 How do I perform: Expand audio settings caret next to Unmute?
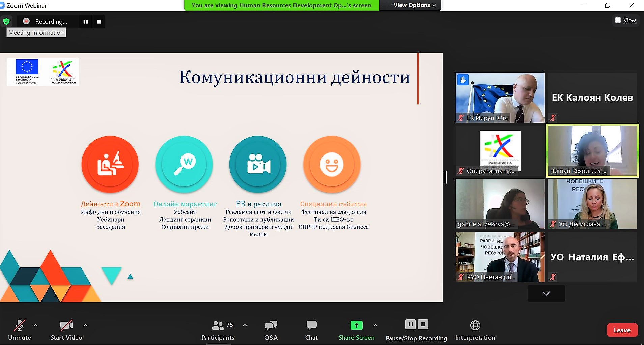click(36, 325)
